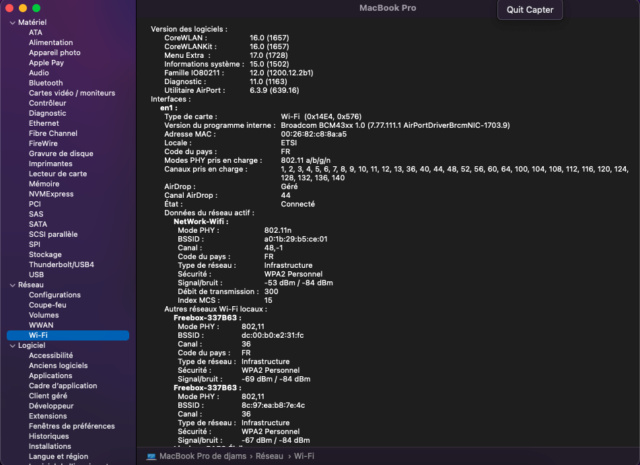Open the Bluetooth sidebar item

pos(46,83)
